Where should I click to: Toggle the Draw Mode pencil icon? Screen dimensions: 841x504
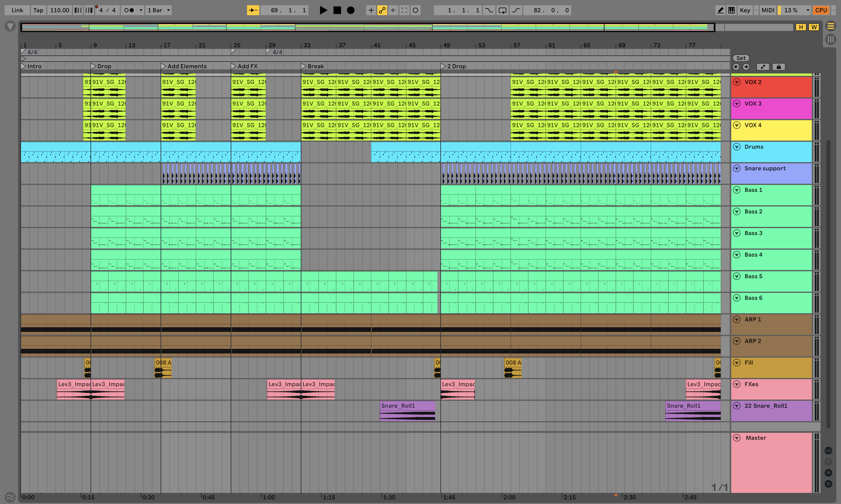[720, 10]
